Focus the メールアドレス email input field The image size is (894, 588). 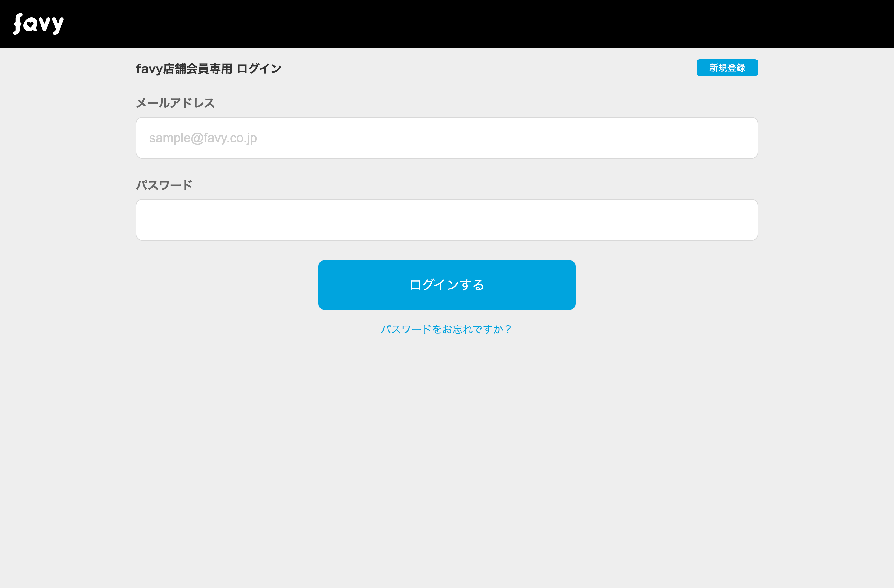pyautogui.click(x=447, y=138)
